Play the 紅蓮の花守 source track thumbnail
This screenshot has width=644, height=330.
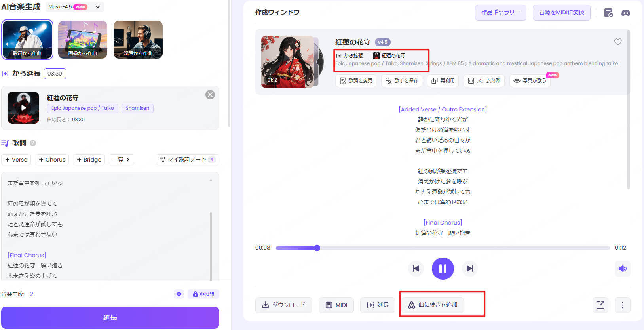point(23,108)
